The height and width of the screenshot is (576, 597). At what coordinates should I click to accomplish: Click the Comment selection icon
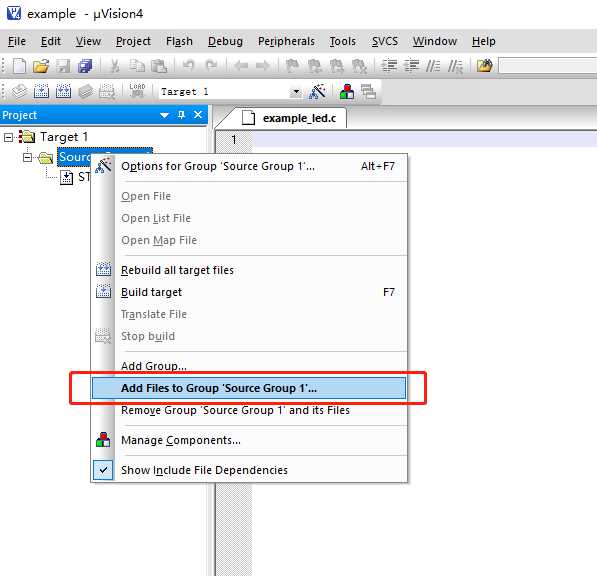433,66
